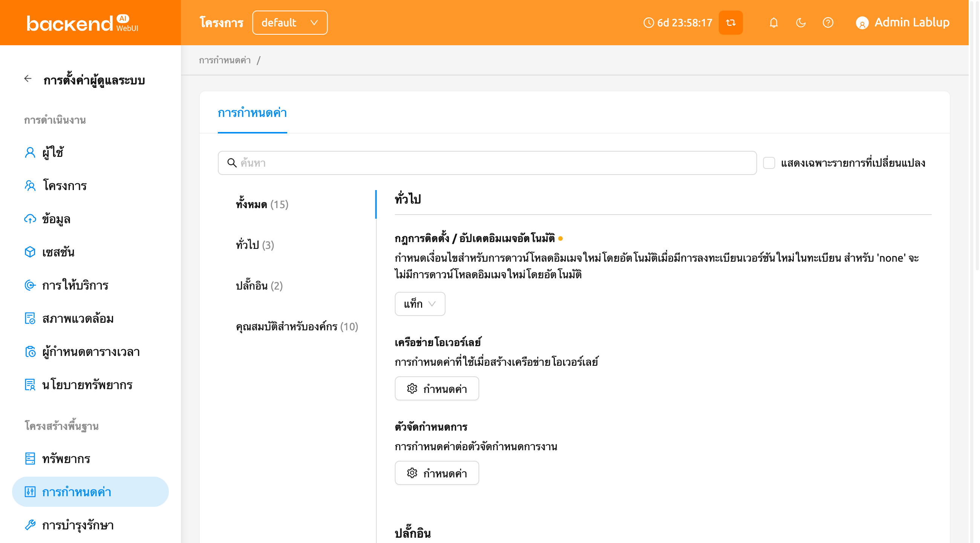Expand the แท็ก image rule dropdown
Image resolution: width=980 pixels, height=543 pixels.
pos(420,304)
